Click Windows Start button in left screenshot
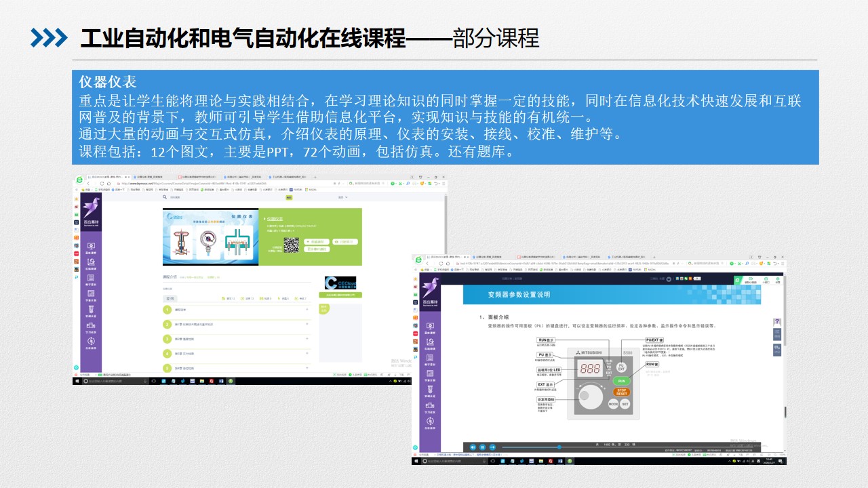868x488 pixels. click(x=76, y=381)
